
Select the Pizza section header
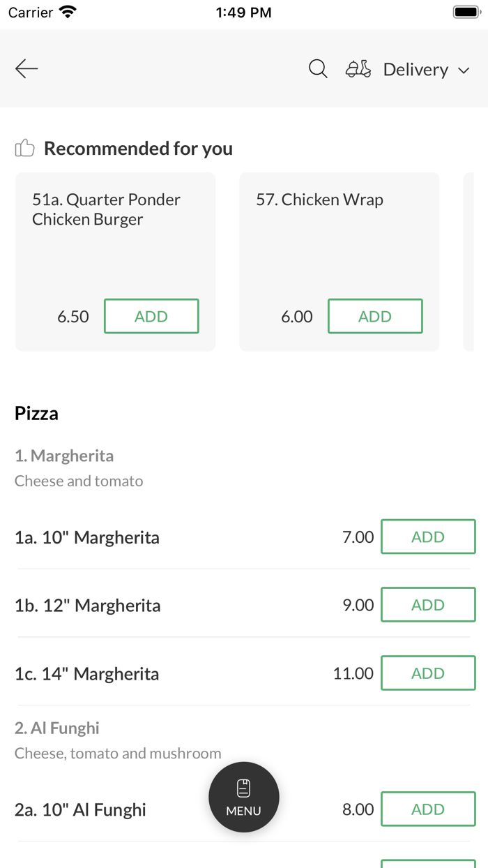35,413
